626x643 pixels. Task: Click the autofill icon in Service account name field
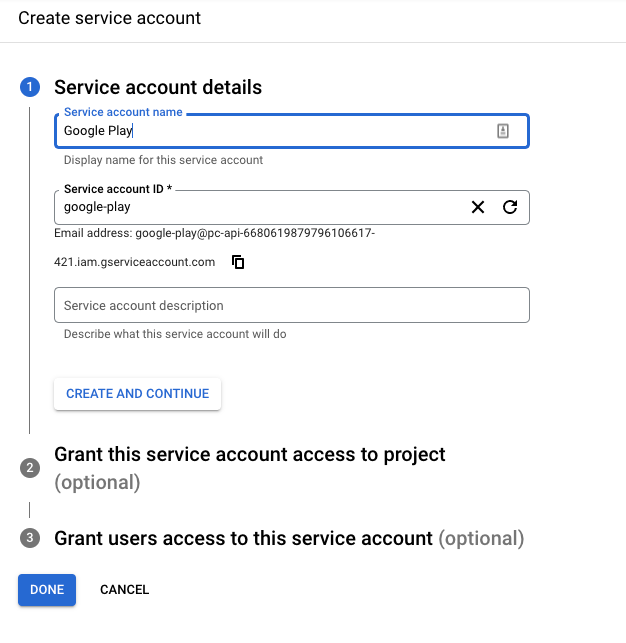503,131
